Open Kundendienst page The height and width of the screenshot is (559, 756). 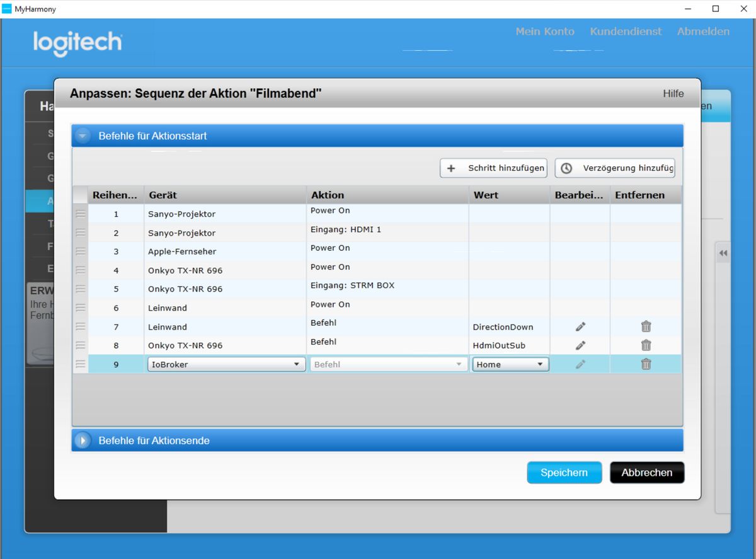point(626,32)
